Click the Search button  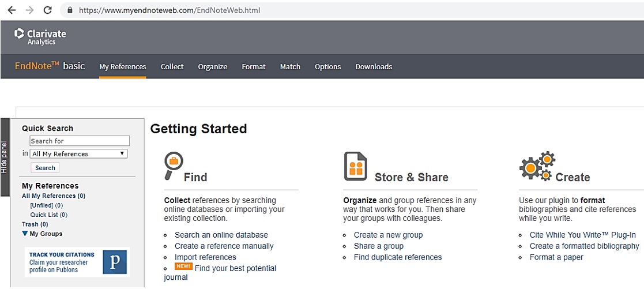pyautogui.click(x=45, y=168)
